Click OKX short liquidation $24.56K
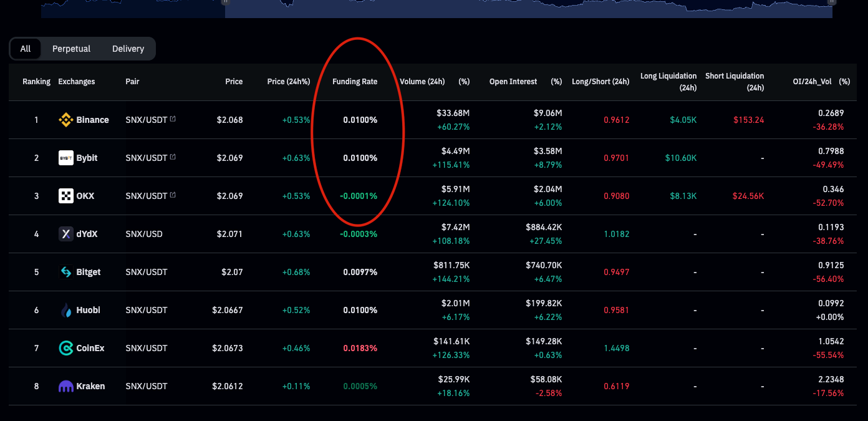This screenshot has height=421, width=868. pyautogui.click(x=748, y=196)
